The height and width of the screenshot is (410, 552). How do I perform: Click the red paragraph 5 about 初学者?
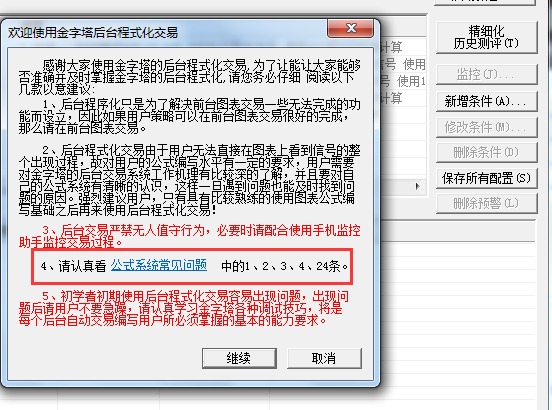pyautogui.click(x=184, y=308)
